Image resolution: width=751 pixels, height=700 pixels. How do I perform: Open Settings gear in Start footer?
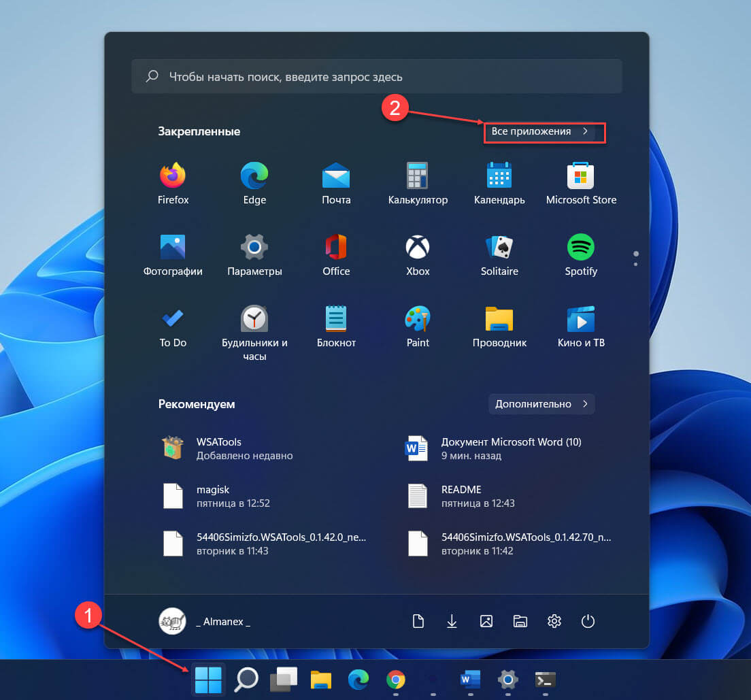554,621
